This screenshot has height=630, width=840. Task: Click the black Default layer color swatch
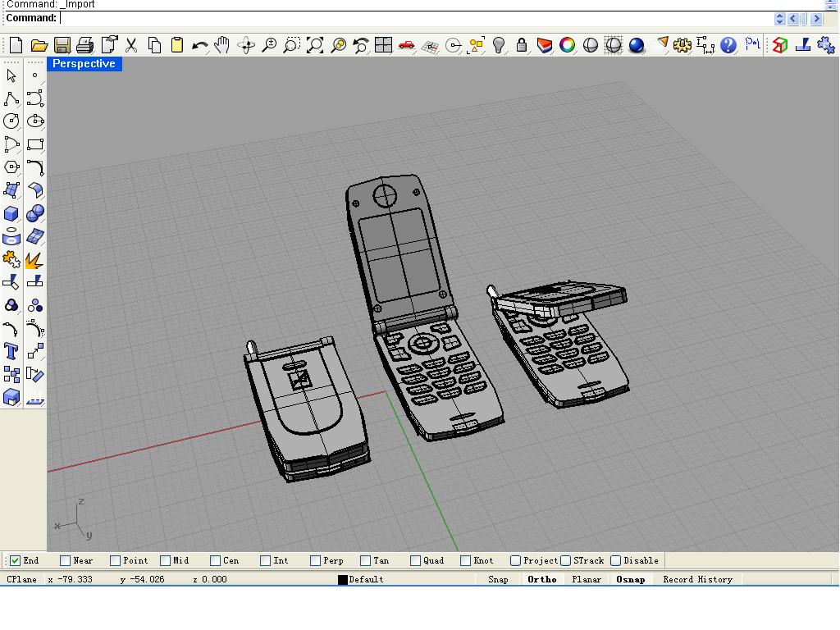click(x=343, y=580)
